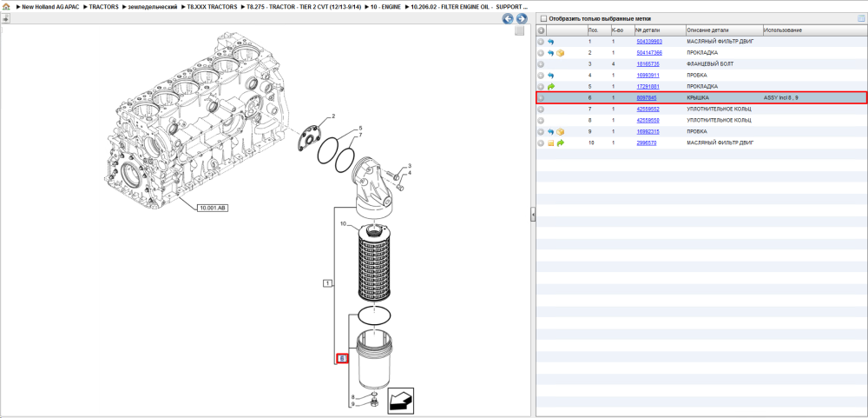
Task: Click the circle icon in the table header
Action: click(542, 30)
